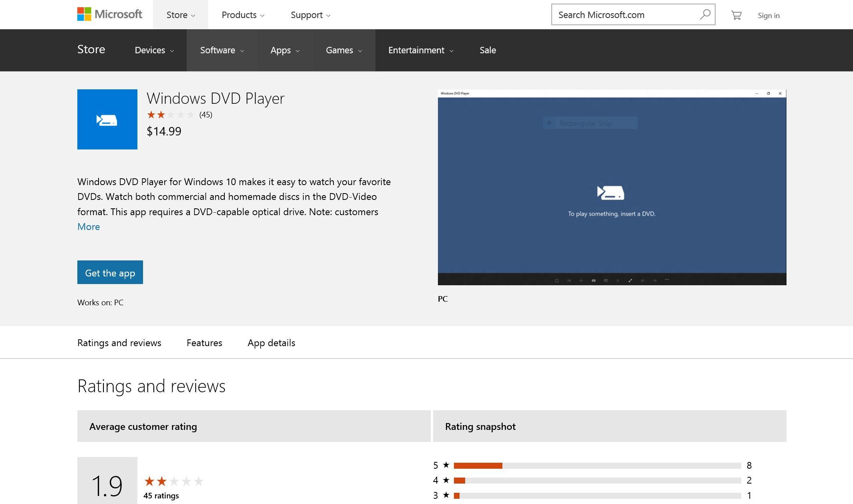This screenshot has width=853, height=504.
Task: Click the 45 ratings label
Action: point(161,496)
